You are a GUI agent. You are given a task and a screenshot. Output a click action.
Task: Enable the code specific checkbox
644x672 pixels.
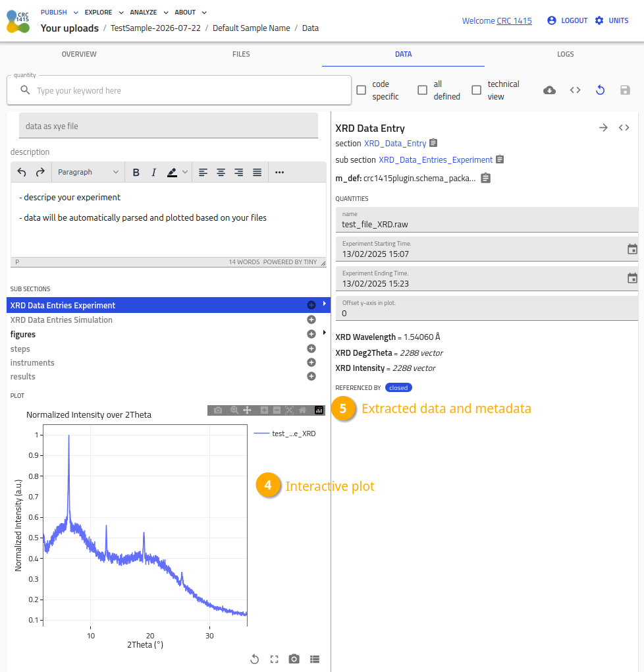pyautogui.click(x=362, y=90)
